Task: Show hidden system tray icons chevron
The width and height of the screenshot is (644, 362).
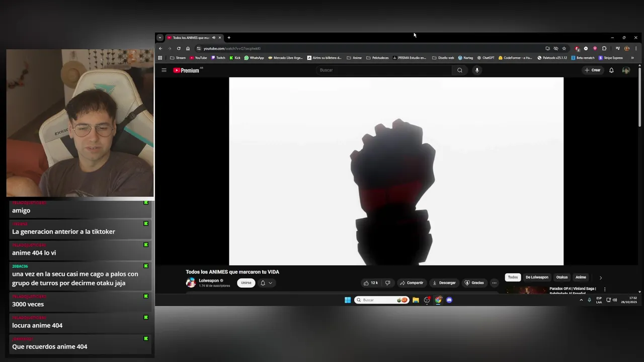Action: (x=581, y=300)
